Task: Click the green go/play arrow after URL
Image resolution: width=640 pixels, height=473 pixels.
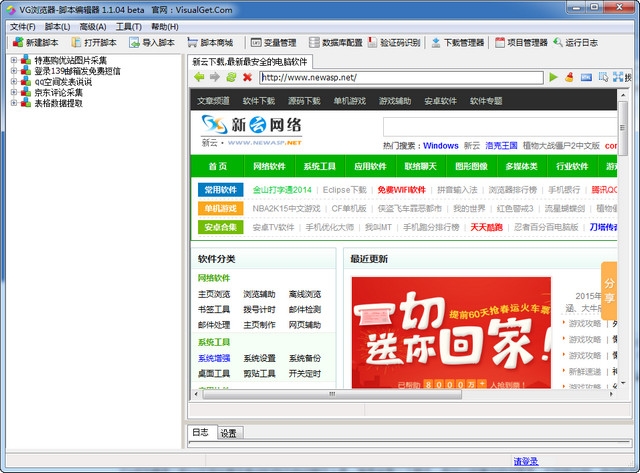Action: [x=553, y=77]
